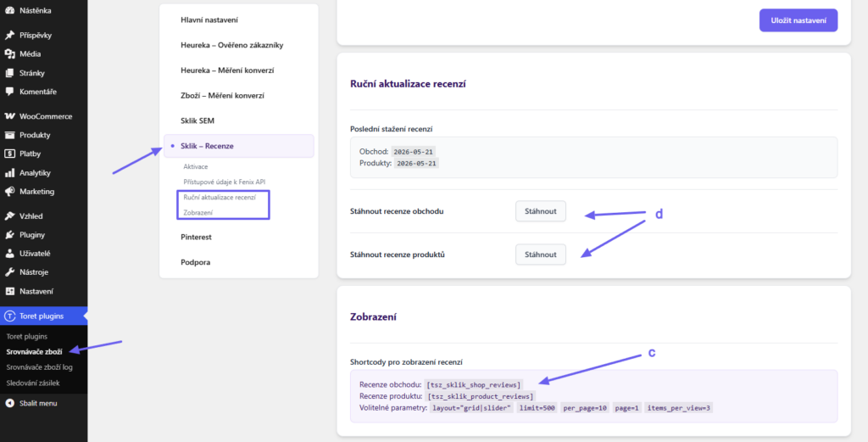
Task: Click the Produkty date 2026-05-21
Action: point(417,164)
